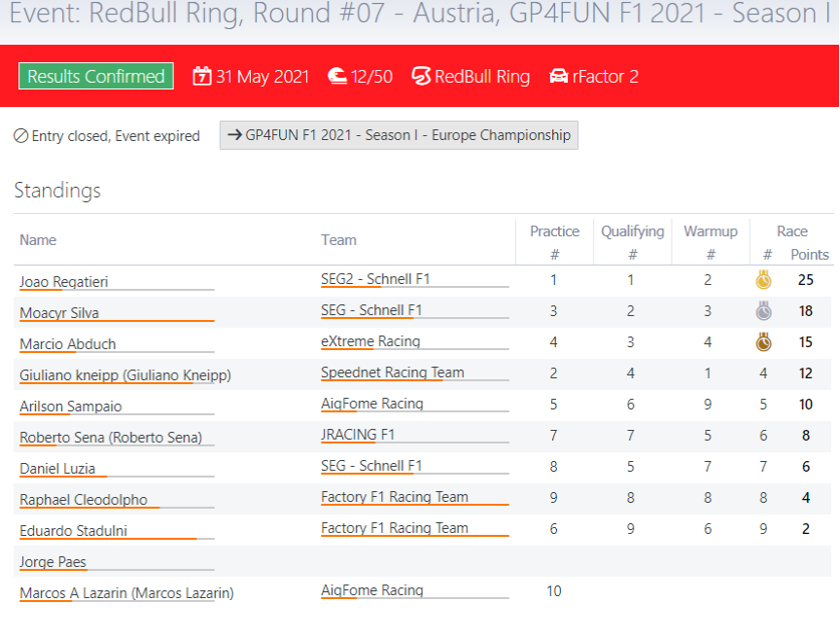Image resolution: width=840 pixels, height=638 pixels.
Task: Open Speednet Racing Team page
Action: [393, 372]
